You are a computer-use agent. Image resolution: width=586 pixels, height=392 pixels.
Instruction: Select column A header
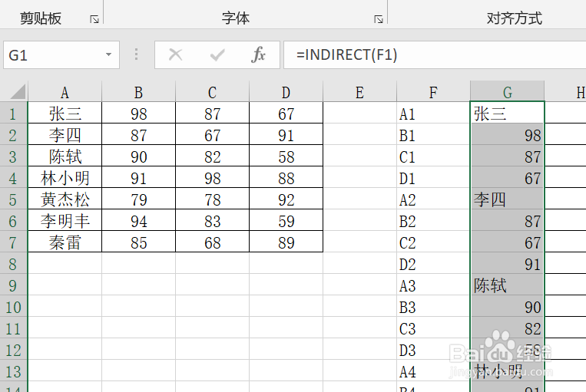(65, 92)
